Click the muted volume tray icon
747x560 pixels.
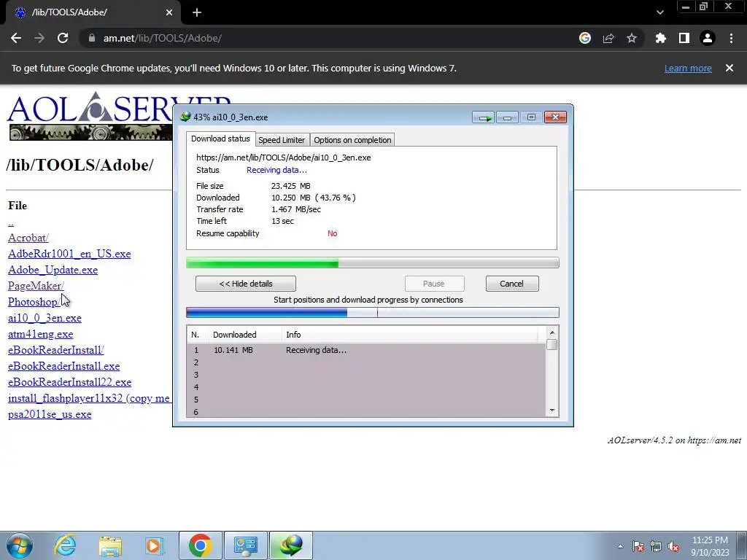click(673, 546)
